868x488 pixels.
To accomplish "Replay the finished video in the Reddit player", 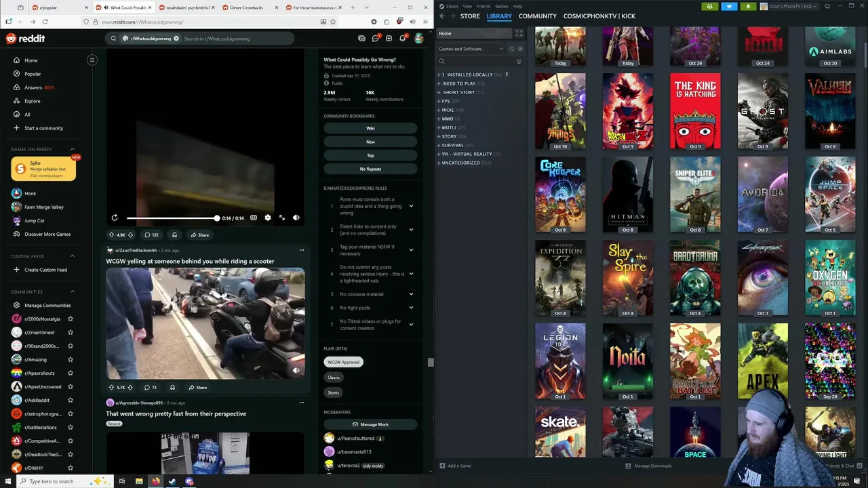I will point(115,218).
